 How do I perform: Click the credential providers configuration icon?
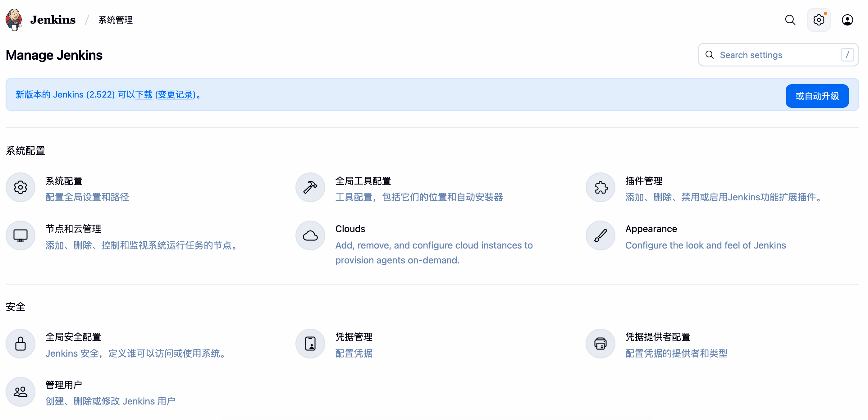click(x=601, y=344)
